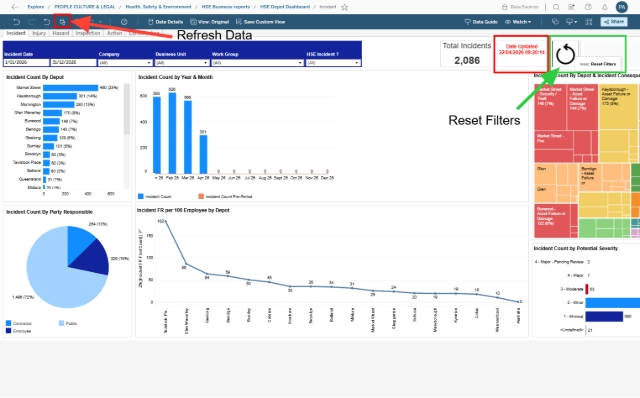Select the Market Street depot bar
This screenshot has width=640, height=398.
pos(71,88)
